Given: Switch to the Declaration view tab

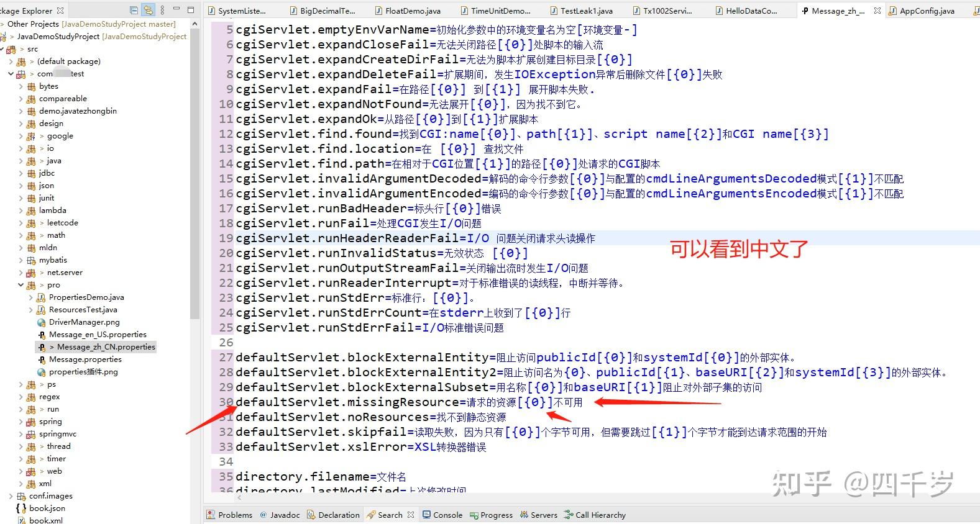Looking at the screenshot, I should point(333,515).
